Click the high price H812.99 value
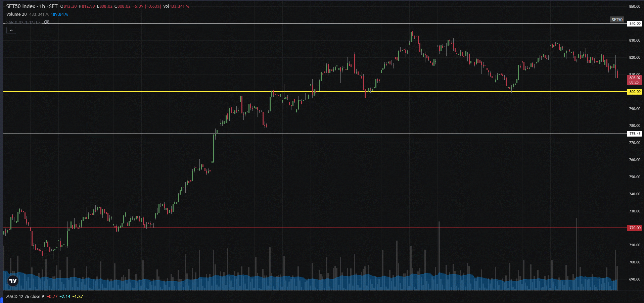Image resolution: width=644 pixels, height=303 pixels. [x=87, y=6]
